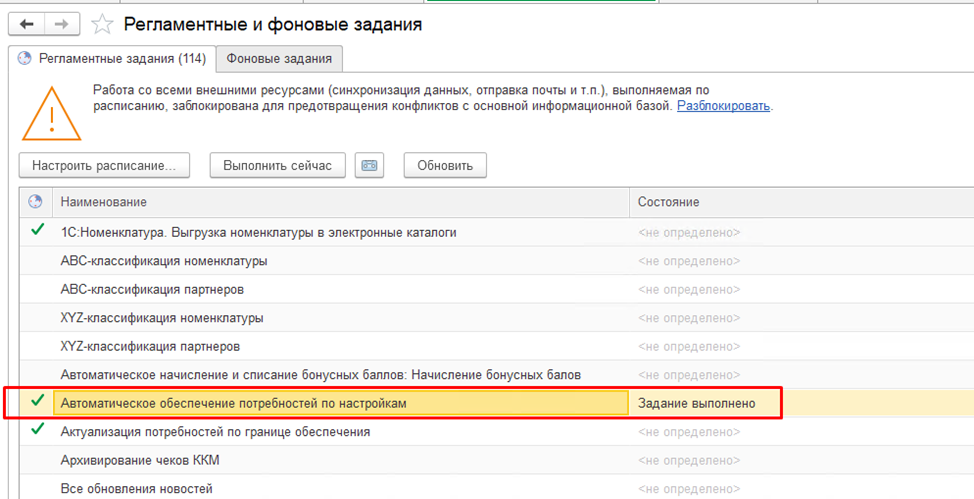Click status cell of XYZ-классификация номенклатуры row
Screen dimensions: 974x499
[801, 318]
